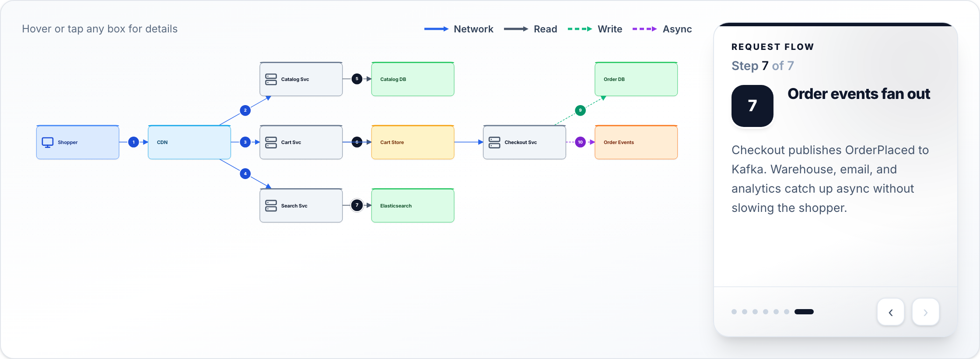Click the Network legend entry
The width and height of the screenshot is (980, 359).
[x=459, y=29]
